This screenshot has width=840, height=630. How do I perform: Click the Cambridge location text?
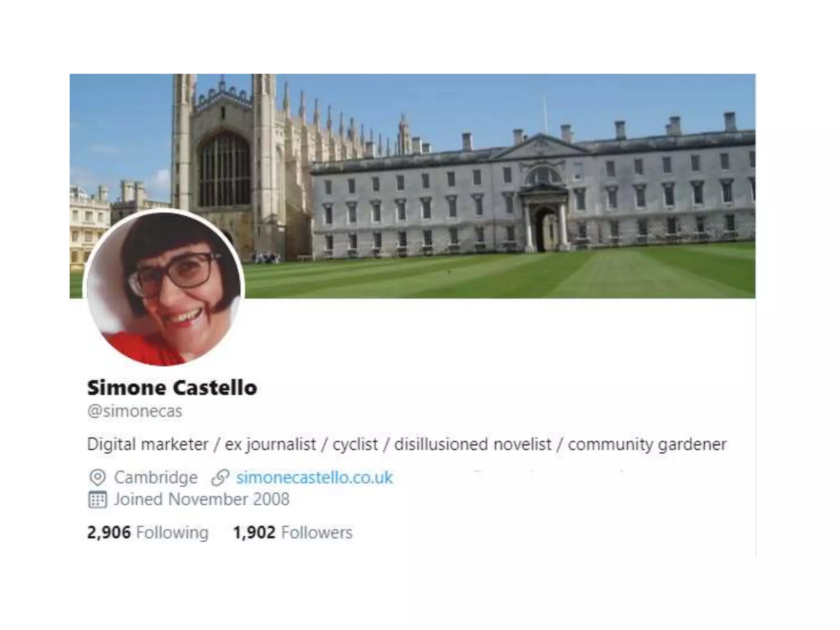tap(156, 477)
